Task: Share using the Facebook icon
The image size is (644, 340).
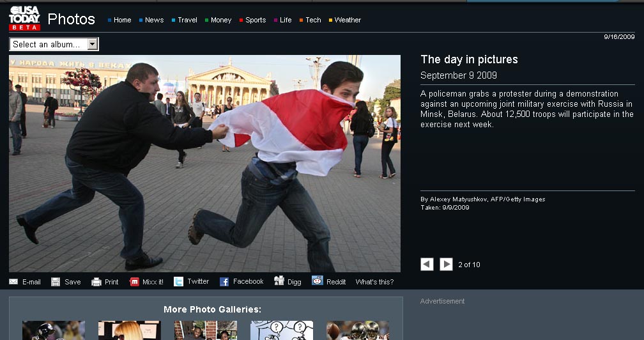Action: (224, 282)
